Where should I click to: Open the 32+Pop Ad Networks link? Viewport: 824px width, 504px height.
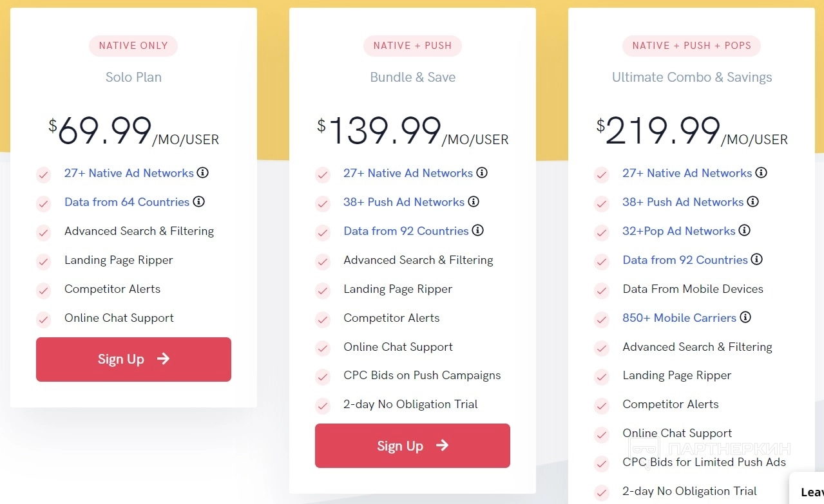(x=678, y=231)
